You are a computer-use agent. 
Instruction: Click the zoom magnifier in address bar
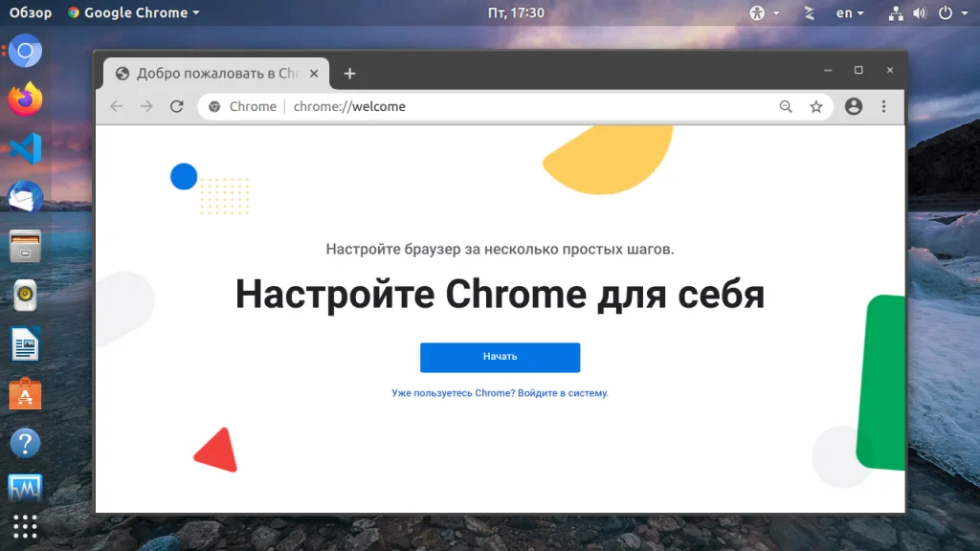[x=786, y=107]
